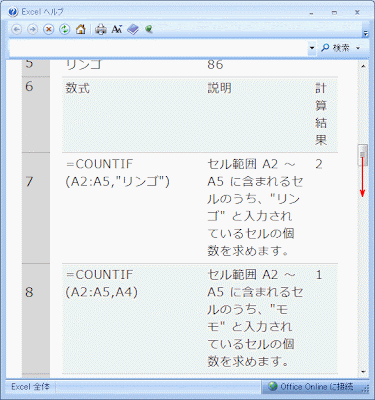Click the row 7 header
Viewport: 375px width, 400px height.
tap(36, 208)
